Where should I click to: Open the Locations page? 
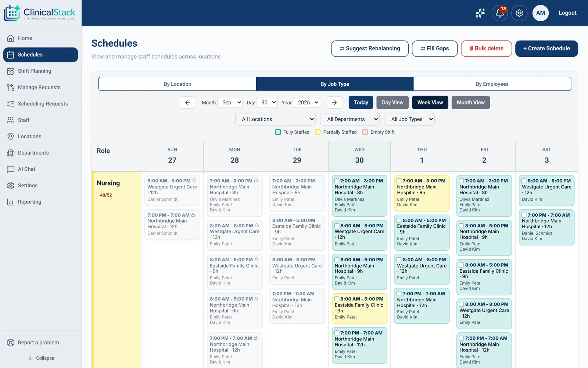pyautogui.click(x=40, y=137)
